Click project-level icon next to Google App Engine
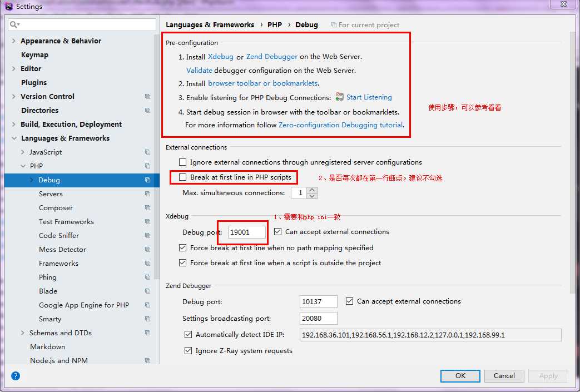The height and width of the screenshot is (392, 580). [147, 305]
